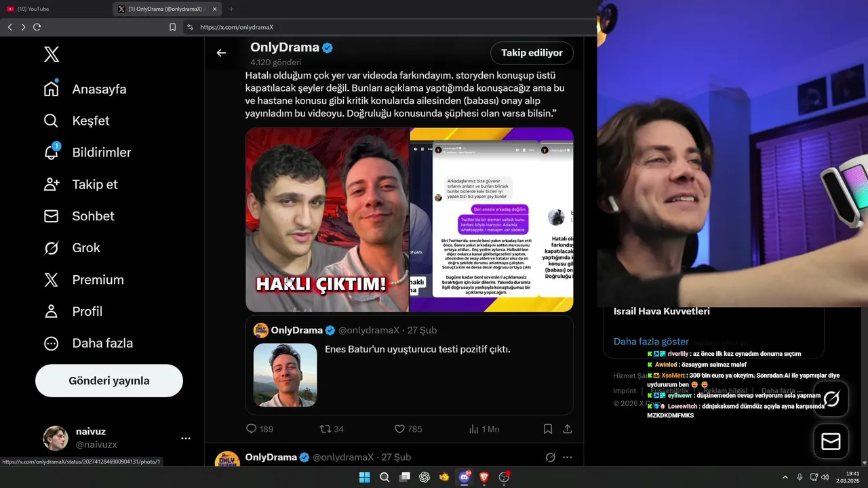Click the Imprint footer link

click(625, 391)
